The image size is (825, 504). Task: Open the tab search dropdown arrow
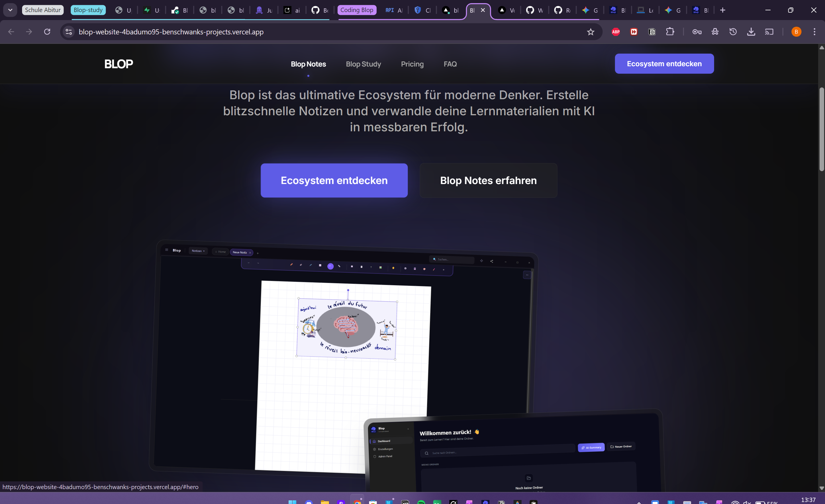point(10,10)
